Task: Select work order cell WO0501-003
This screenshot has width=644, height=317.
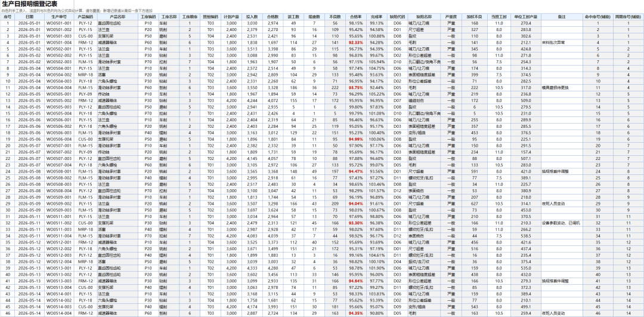Action: coord(58,36)
